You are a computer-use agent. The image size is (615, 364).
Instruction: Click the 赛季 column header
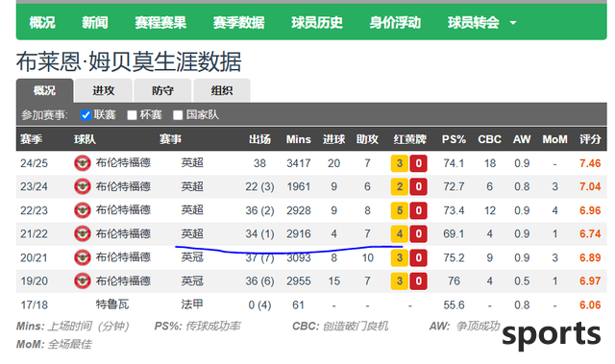pos(32,139)
